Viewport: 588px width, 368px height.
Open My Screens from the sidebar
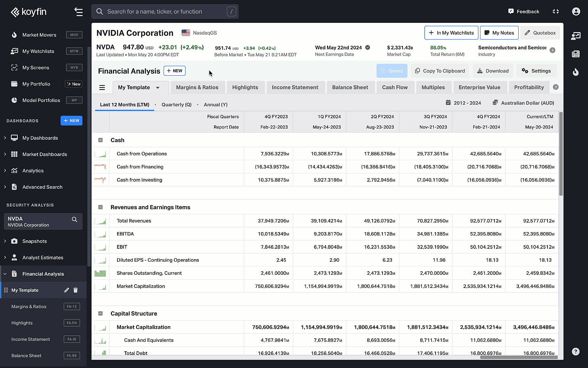pos(35,67)
